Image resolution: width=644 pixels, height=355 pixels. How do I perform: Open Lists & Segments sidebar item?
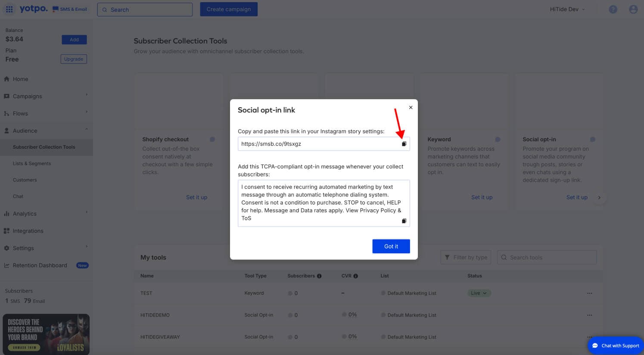click(32, 163)
